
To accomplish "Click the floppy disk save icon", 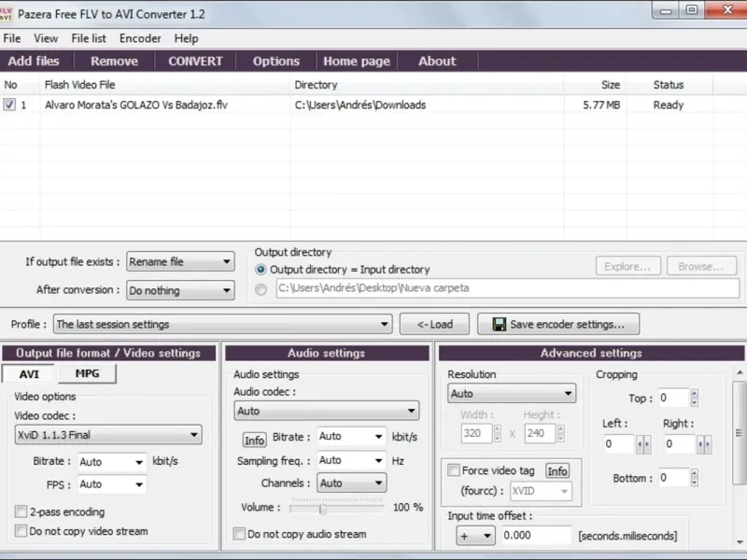I will tap(499, 324).
